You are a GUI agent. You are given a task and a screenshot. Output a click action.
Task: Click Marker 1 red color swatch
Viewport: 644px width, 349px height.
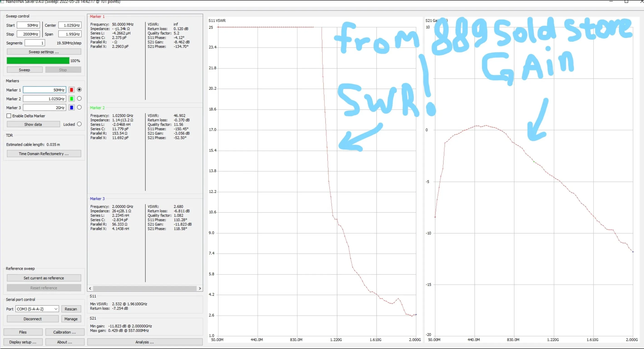tap(72, 90)
